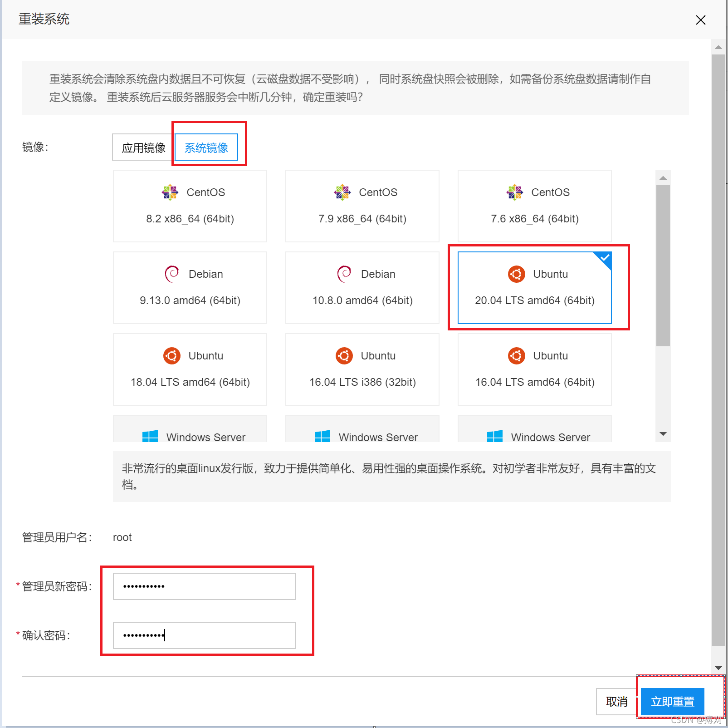Viewport: 728px width, 728px height.
Task: Click the Ubuntu 16.04 i386 logo icon
Action: pos(344,356)
